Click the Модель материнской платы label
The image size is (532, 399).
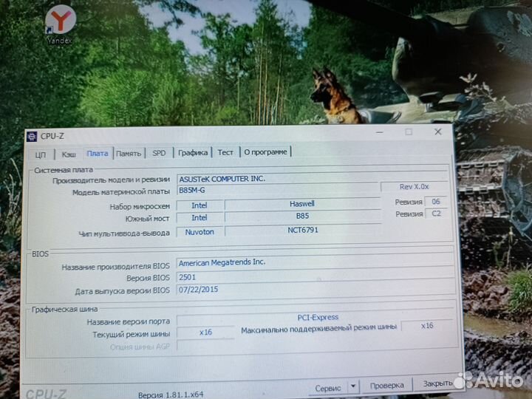click(120, 192)
